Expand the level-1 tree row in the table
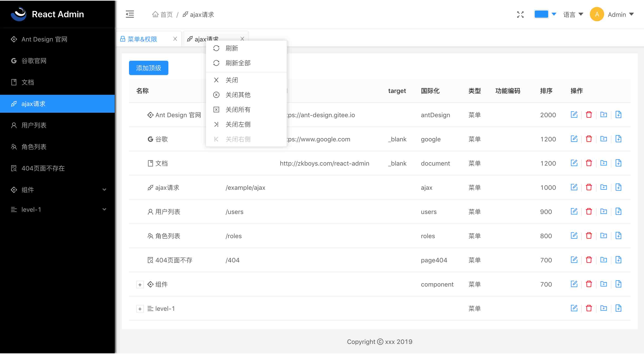644x354 pixels. pyautogui.click(x=140, y=309)
